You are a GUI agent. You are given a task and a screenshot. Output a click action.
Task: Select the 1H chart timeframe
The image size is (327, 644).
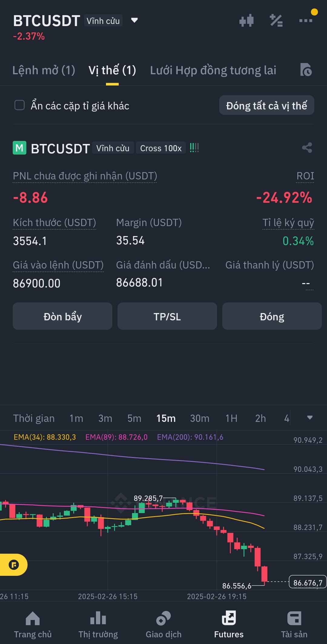coord(231,418)
